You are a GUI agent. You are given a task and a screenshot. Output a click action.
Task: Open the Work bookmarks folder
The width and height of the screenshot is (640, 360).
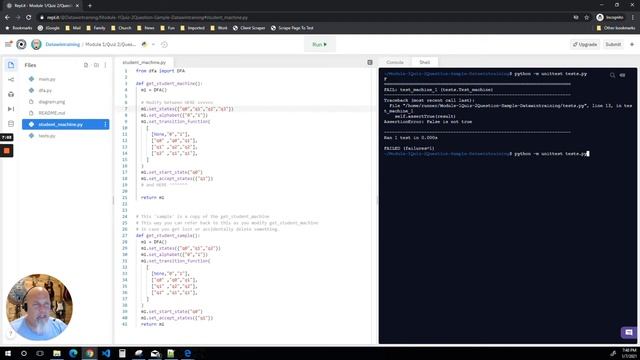coord(219,28)
